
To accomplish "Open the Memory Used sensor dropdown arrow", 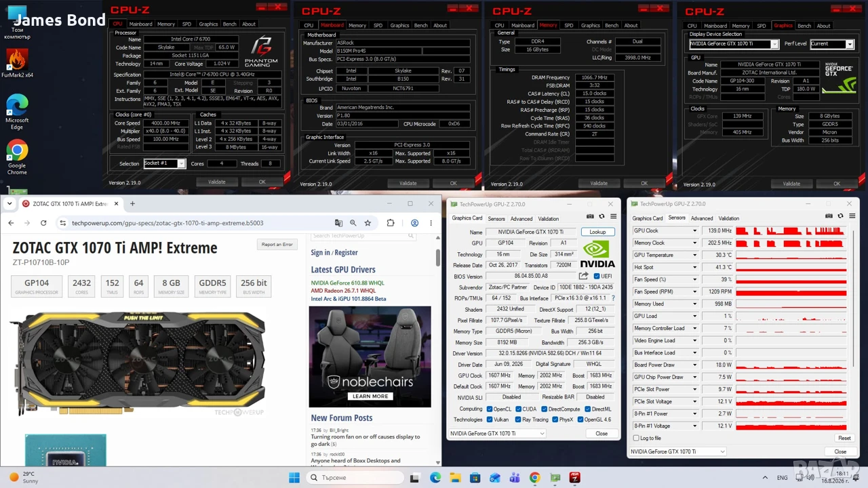I will pyautogui.click(x=694, y=304).
